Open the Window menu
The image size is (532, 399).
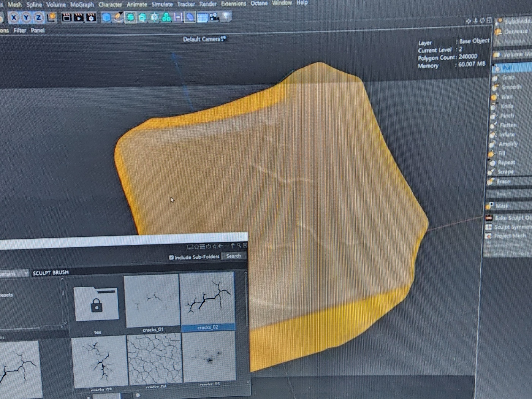click(x=282, y=3)
